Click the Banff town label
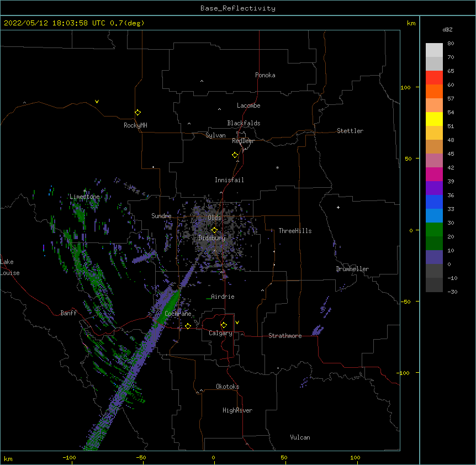 68,313
